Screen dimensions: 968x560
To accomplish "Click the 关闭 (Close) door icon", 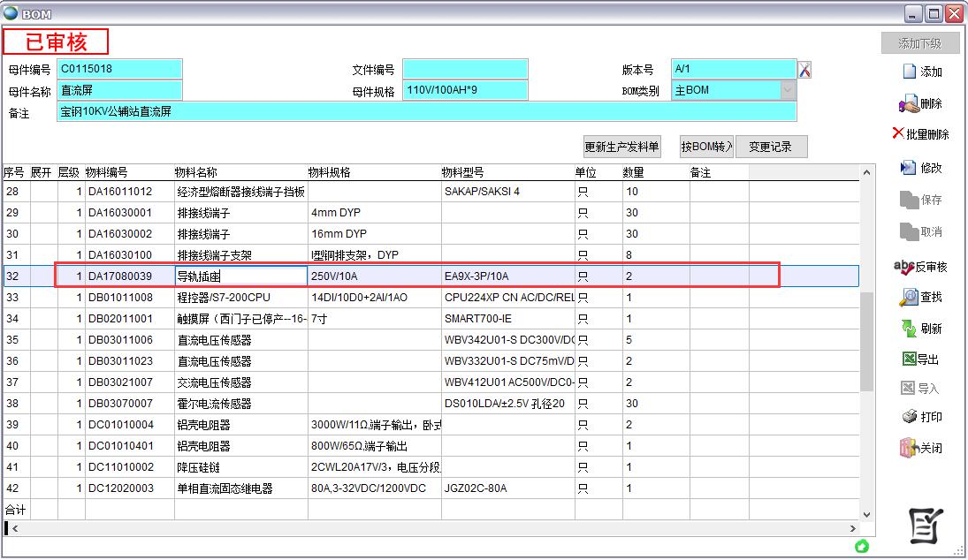I will click(908, 448).
